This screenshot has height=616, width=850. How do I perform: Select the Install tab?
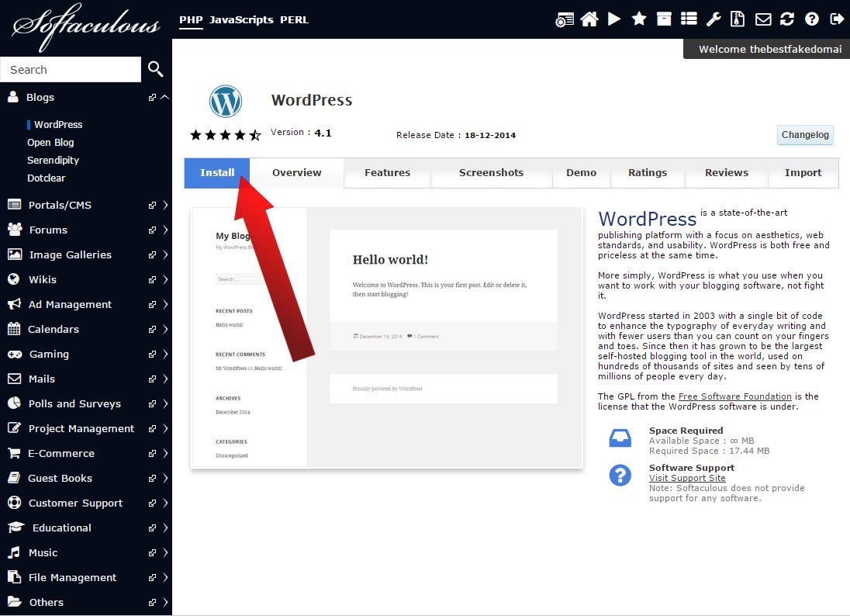click(217, 173)
